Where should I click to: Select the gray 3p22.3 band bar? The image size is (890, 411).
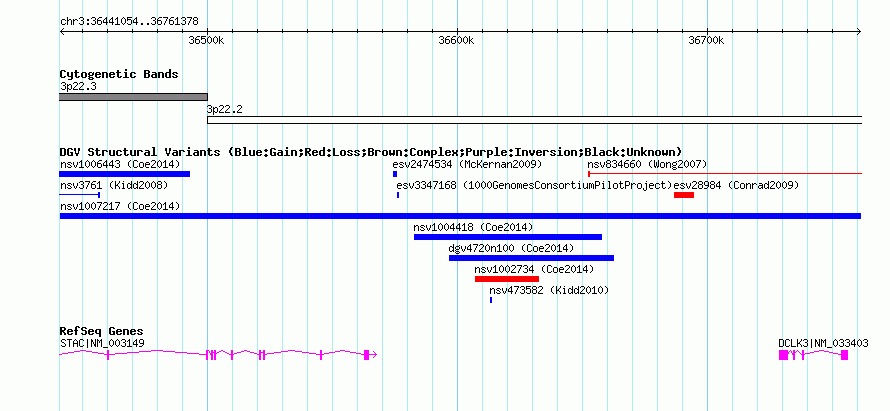[x=133, y=97]
